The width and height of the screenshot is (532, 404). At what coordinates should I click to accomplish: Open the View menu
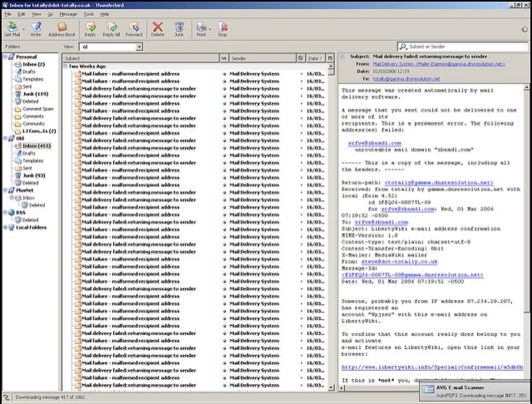point(36,15)
